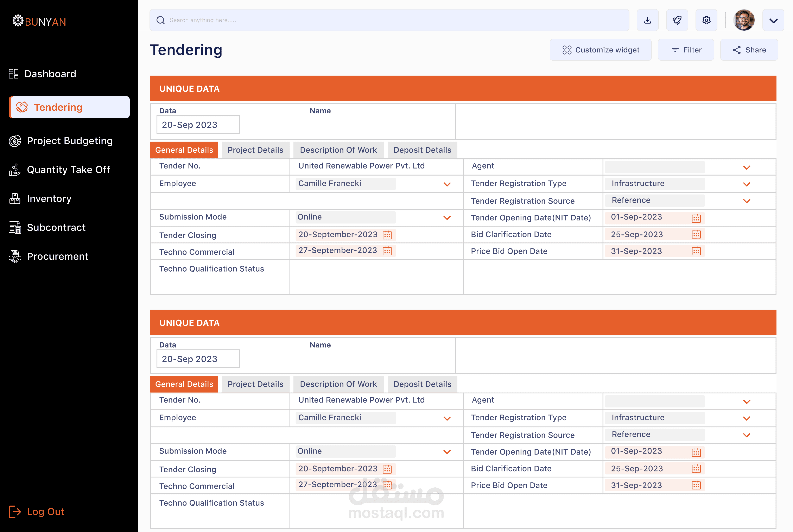Expand the first Agent dropdown
This screenshot has width=793, height=532.
747,168
